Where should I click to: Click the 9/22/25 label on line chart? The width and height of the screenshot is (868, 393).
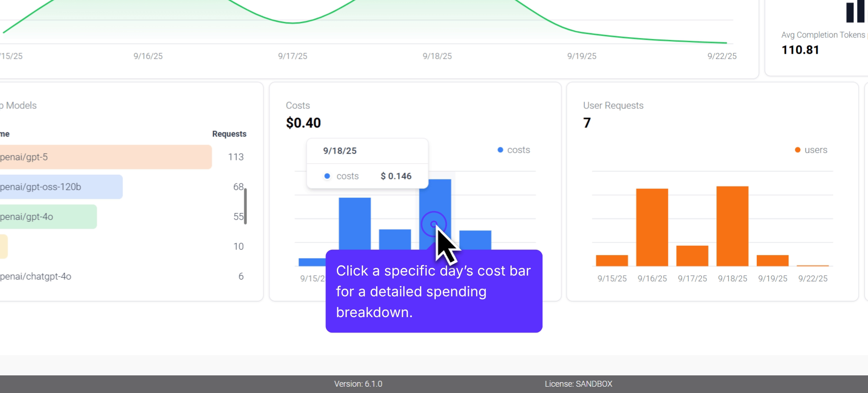click(x=722, y=56)
